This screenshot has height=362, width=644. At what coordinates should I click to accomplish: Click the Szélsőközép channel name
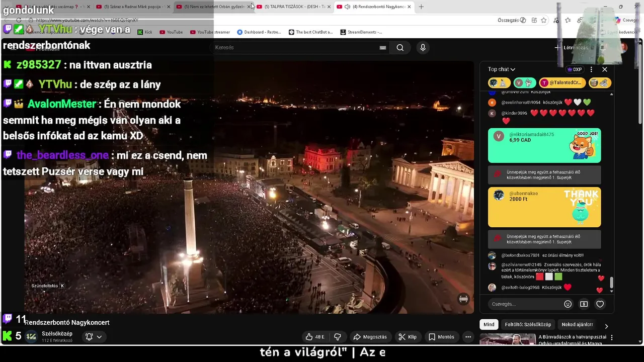coord(57,334)
